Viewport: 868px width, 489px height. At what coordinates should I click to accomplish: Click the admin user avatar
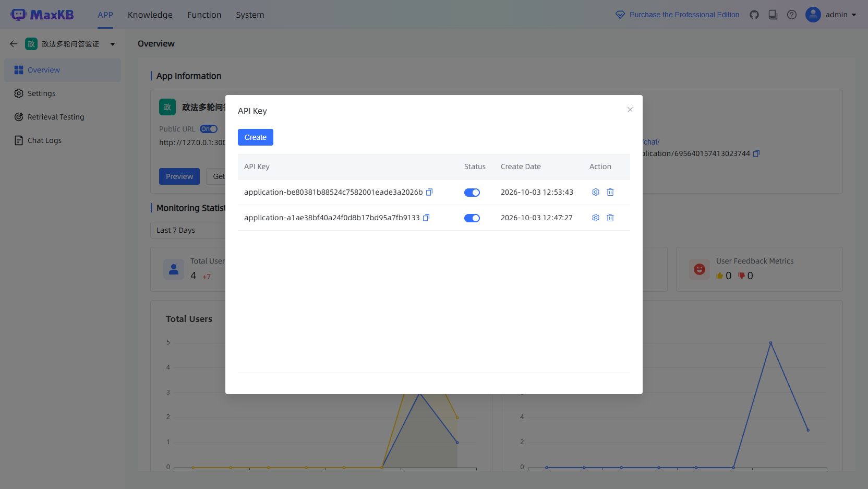point(813,15)
